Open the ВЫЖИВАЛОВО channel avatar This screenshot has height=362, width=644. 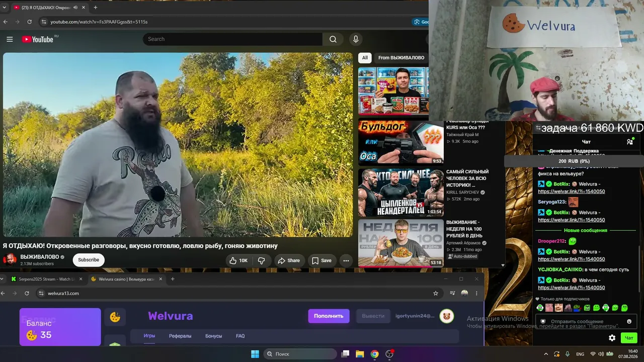10,259
